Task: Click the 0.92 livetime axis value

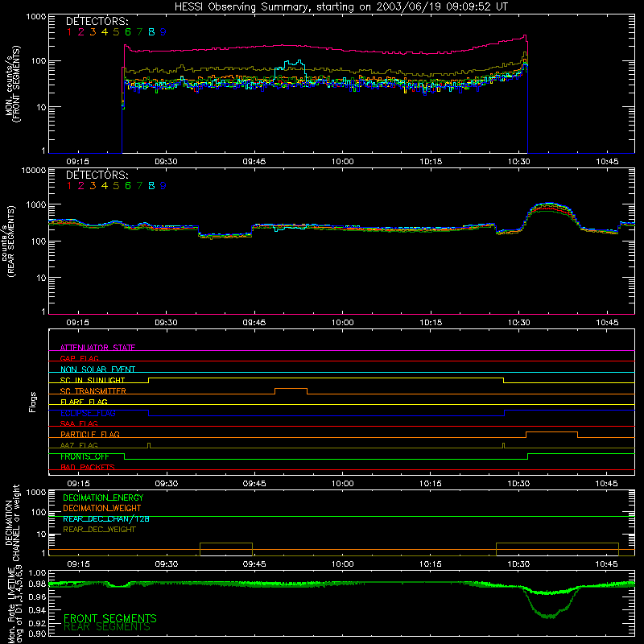Action: tap(37, 623)
